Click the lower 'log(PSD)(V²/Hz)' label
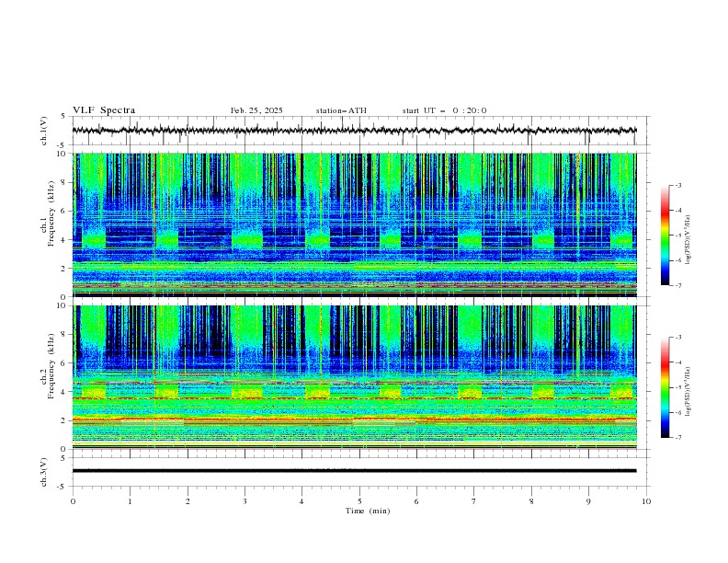Image resolution: width=728 pixels, height=563 pixels. click(688, 391)
